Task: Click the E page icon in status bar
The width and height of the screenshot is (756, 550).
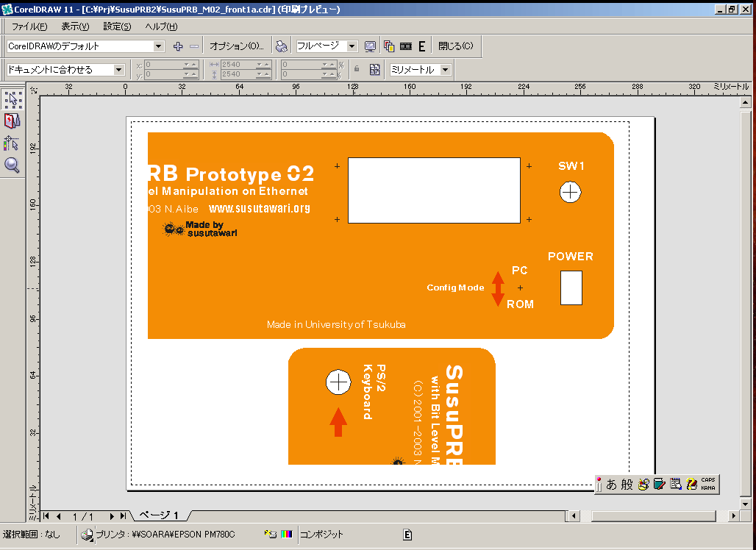Action: point(407,534)
